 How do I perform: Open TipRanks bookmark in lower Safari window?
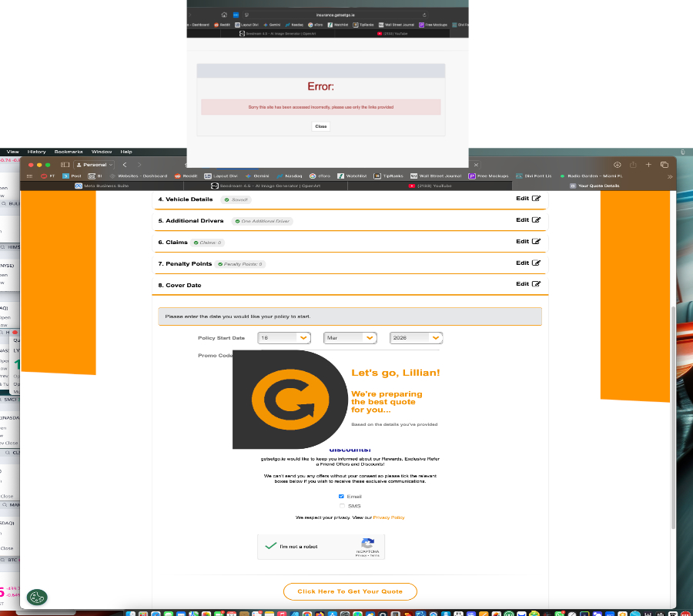[x=389, y=176]
